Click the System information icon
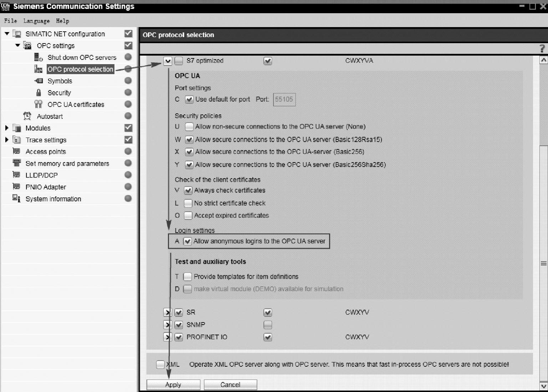The height and width of the screenshot is (392, 548). (16, 198)
